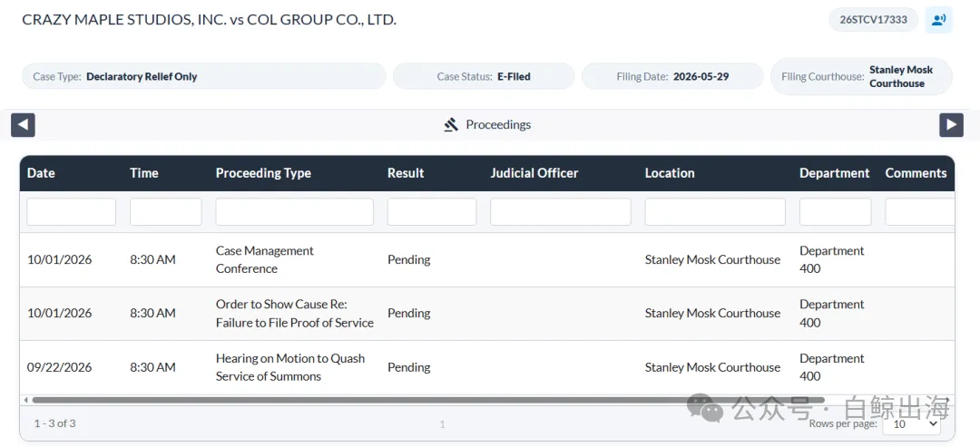The width and height of the screenshot is (980, 447).
Task: Click the case number 26STCV17333 badge
Action: click(873, 19)
